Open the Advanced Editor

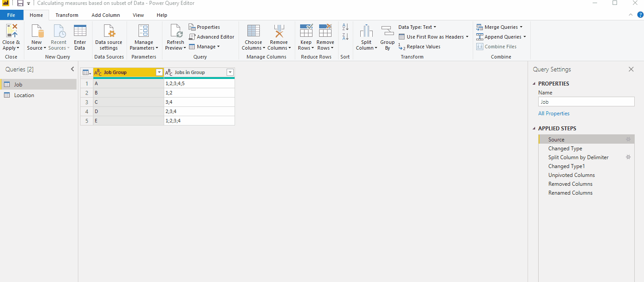(212, 37)
